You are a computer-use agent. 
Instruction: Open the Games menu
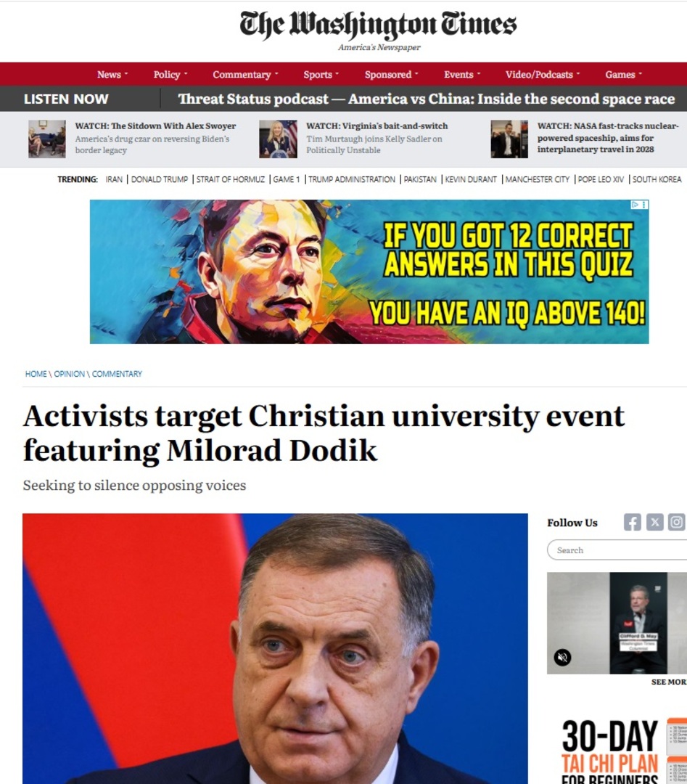(x=624, y=75)
